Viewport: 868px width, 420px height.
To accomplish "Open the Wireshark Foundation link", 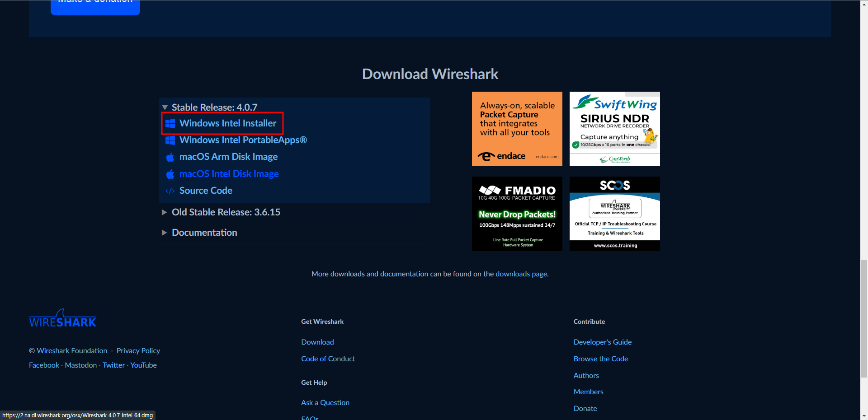I will (72, 350).
